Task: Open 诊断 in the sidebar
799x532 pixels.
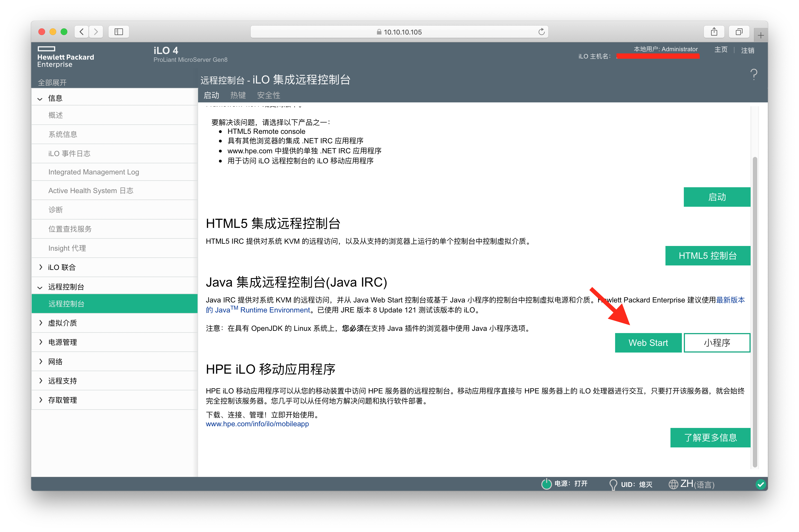Action: tap(115, 210)
